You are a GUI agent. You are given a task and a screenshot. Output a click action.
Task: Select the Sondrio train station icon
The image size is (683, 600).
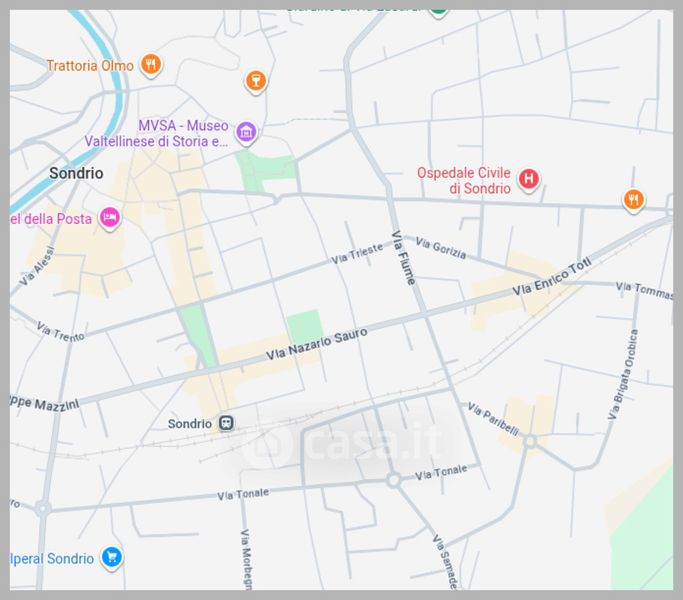point(228,423)
